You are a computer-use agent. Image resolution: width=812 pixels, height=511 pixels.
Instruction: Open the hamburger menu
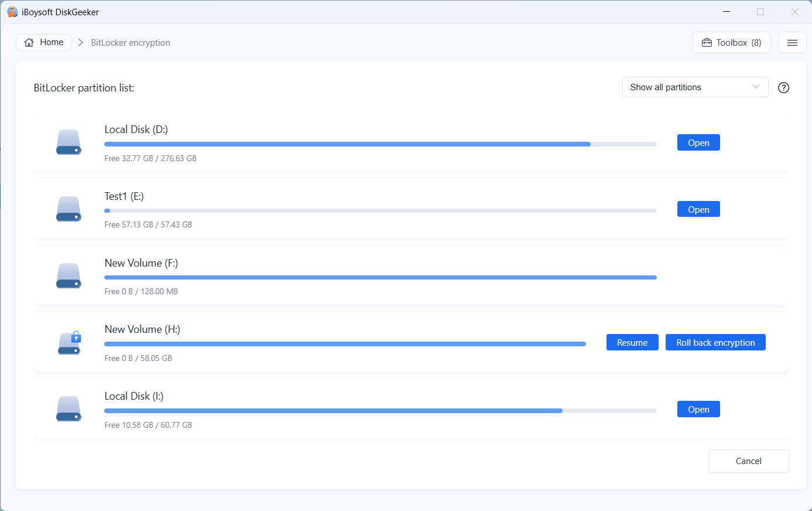click(792, 43)
